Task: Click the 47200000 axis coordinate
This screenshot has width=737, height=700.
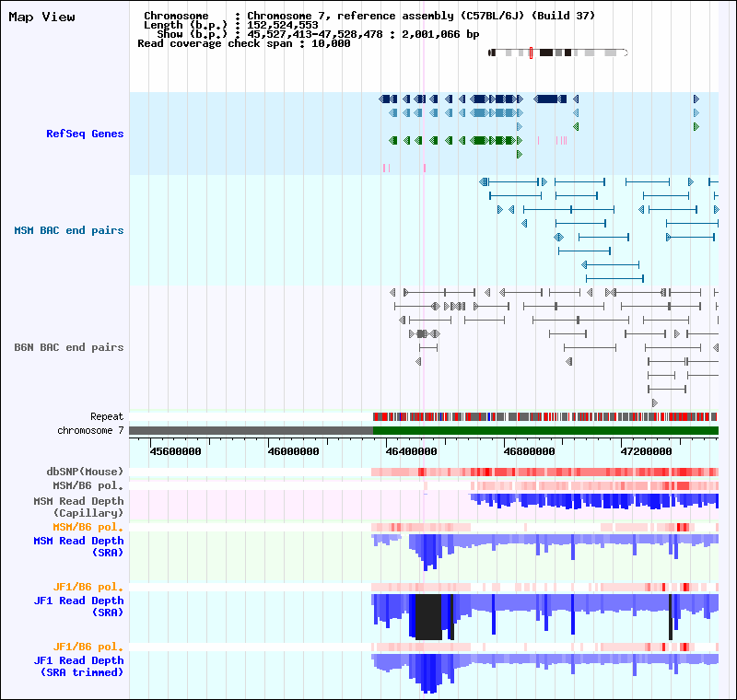Action: pyautogui.click(x=647, y=451)
